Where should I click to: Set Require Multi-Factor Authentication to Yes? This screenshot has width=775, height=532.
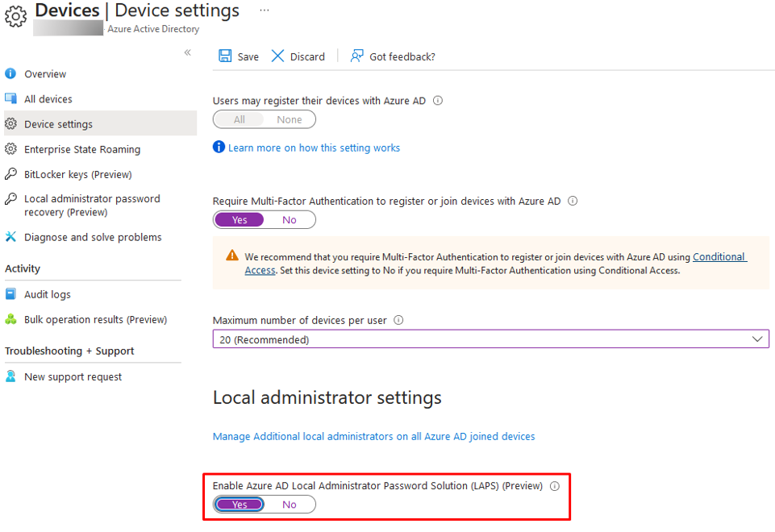240,220
